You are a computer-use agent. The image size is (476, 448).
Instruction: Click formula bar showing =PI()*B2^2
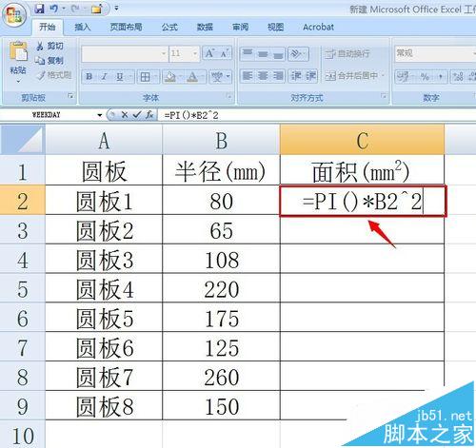[317, 115]
